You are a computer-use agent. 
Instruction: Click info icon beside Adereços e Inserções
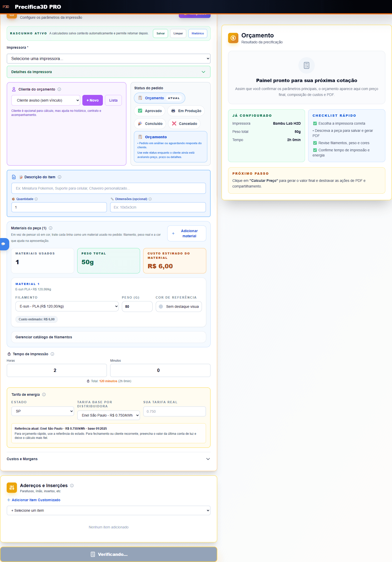[72, 486]
